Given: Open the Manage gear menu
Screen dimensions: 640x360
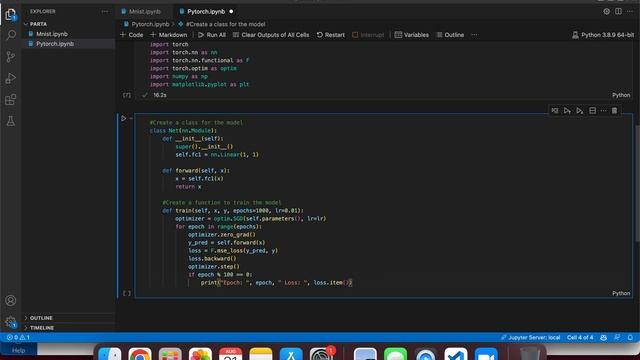Looking at the screenshot, I should tap(11, 322).
